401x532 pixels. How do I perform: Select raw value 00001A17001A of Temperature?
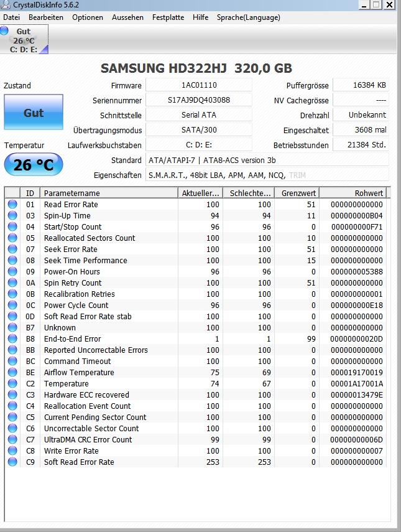click(x=357, y=384)
